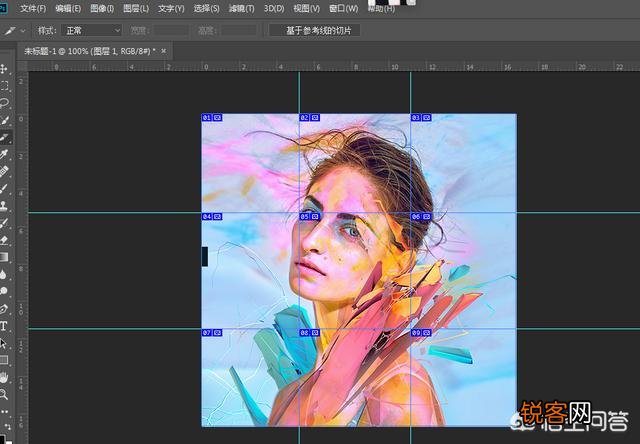Screen dimensions: 640x444
Task: Close the 未标题-1 document tab
Action: 164,51
